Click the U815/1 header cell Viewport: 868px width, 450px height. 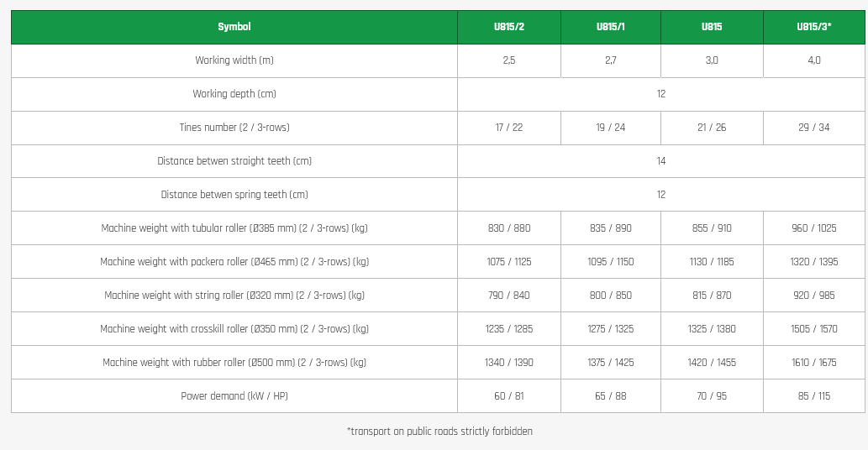(x=611, y=27)
